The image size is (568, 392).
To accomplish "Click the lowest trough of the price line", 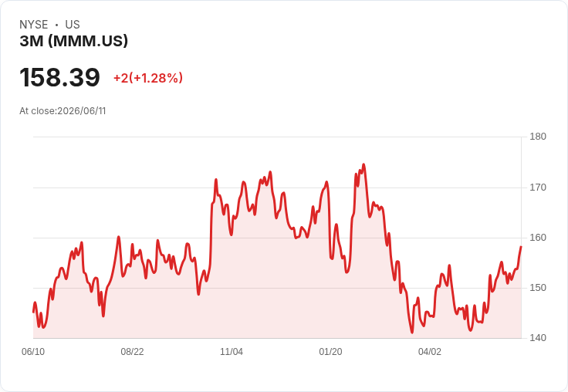I will (x=412, y=333).
